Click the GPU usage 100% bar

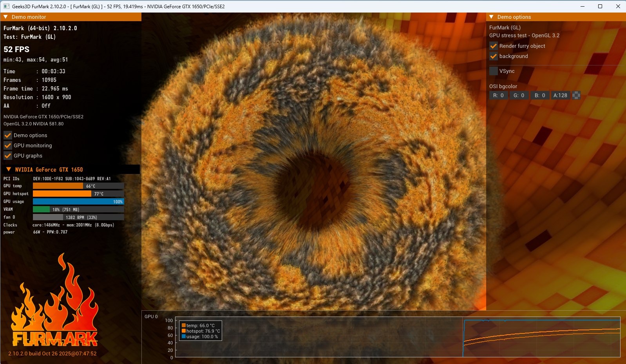pos(78,201)
